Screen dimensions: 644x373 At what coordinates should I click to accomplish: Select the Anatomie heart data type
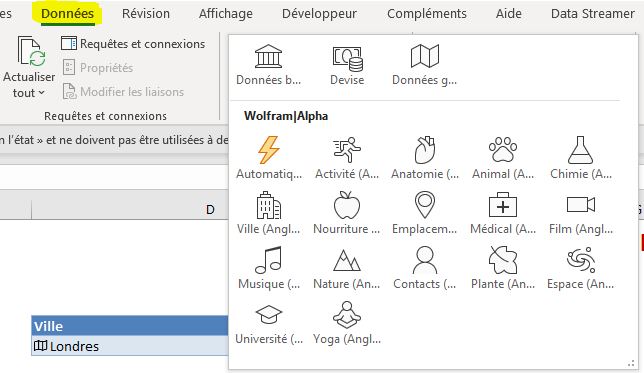point(425,158)
